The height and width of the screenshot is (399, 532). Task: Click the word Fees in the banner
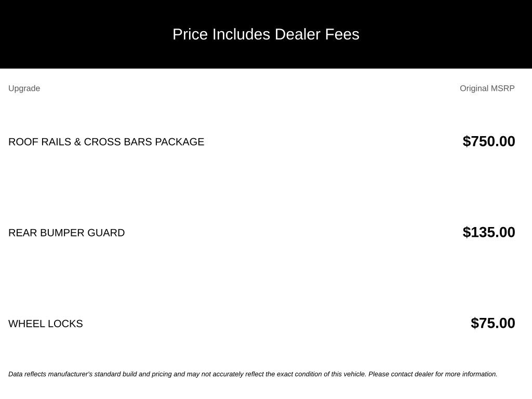(342, 34)
